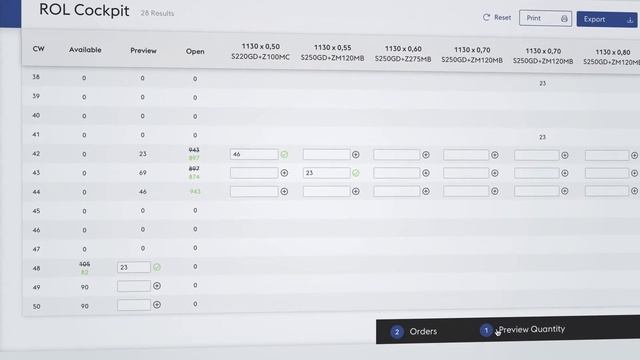Click green Available value 82 in CW 48
The width and height of the screenshot is (640, 360).
point(84,272)
